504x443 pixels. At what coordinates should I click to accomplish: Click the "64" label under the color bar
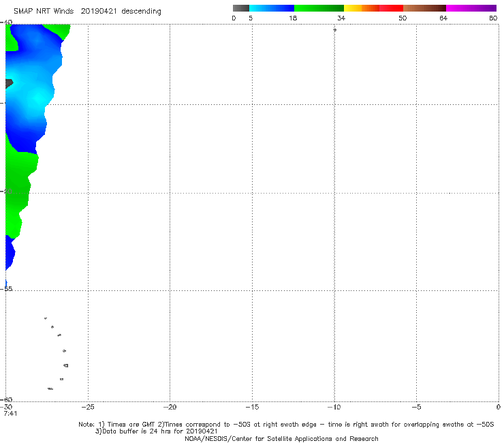(443, 18)
